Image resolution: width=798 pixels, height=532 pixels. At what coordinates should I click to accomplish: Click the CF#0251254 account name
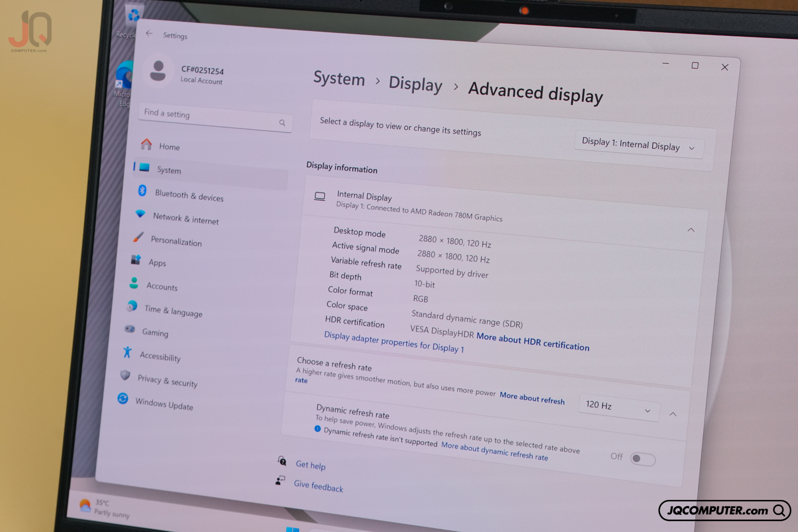202,70
